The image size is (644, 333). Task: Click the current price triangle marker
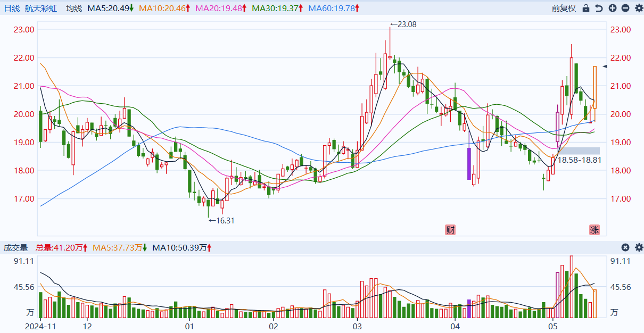coord(605,66)
